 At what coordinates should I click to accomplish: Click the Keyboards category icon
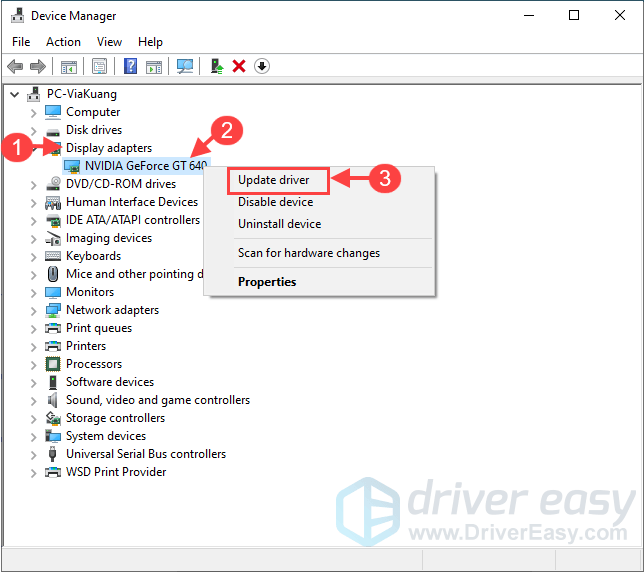(x=53, y=256)
